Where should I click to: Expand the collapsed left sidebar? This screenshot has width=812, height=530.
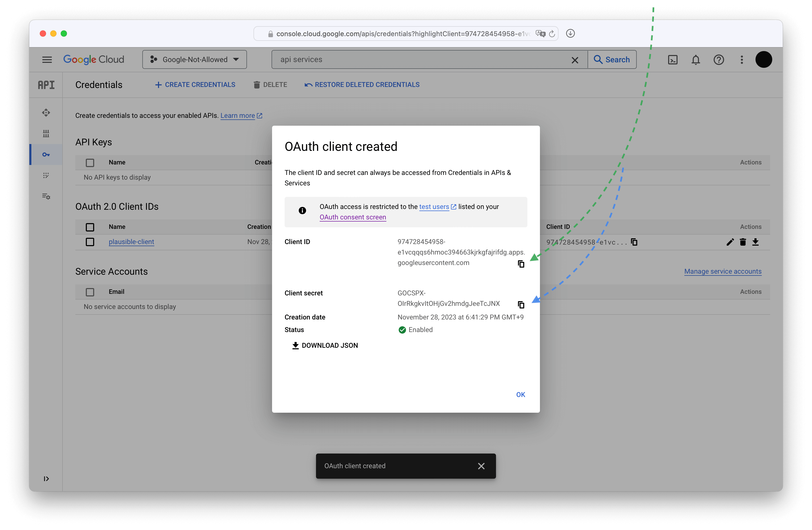(x=46, y=478)
